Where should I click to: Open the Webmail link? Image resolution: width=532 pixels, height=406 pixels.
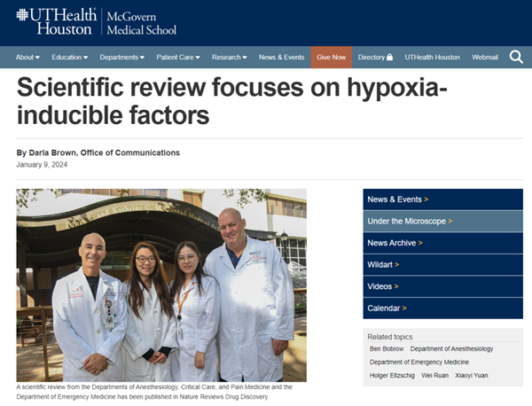pyautogui.click(x=484, y=58)
